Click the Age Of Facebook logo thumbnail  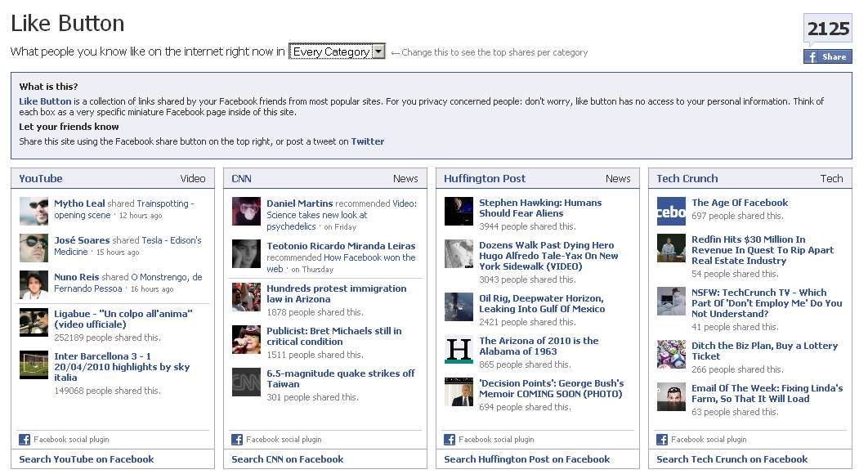[x=671, y=211]
